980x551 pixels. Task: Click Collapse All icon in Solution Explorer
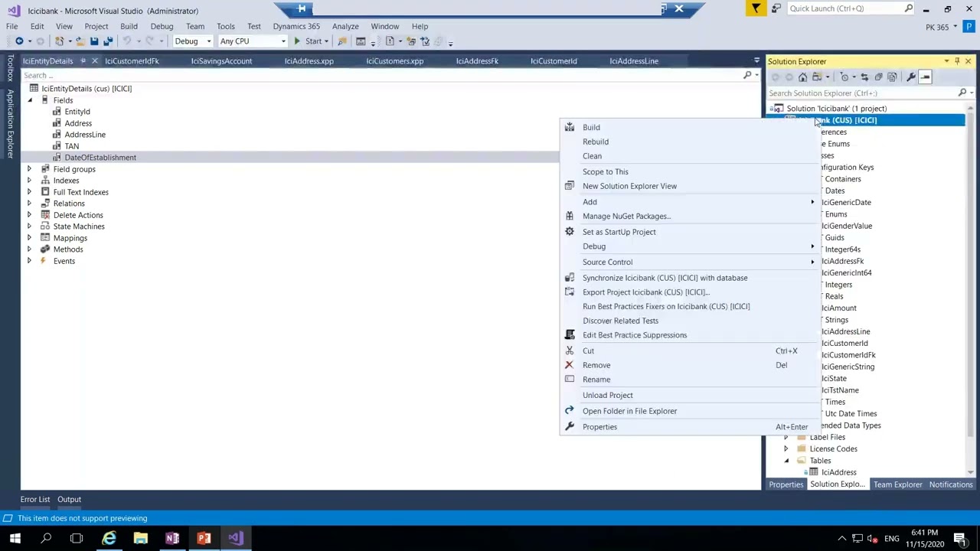click(878, 77)
